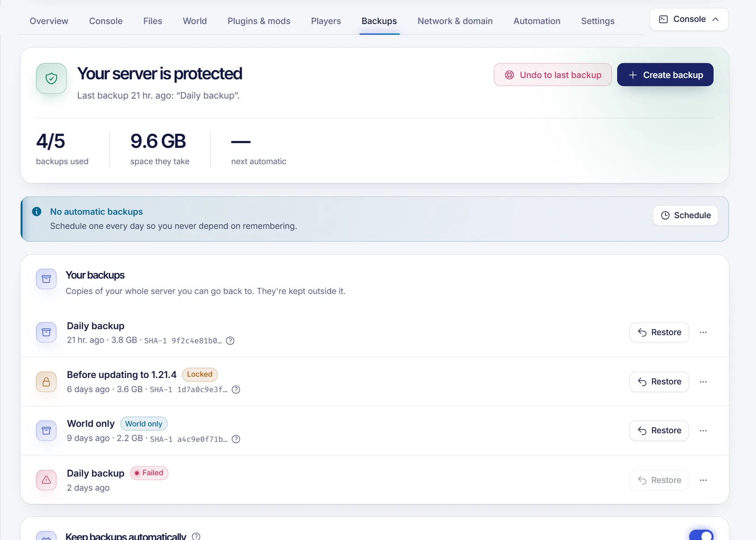The image size is (756, 540).
Task: Click the help icon next to SHA-1 9f2c4e81b0
Action: [x=230, y=341]
